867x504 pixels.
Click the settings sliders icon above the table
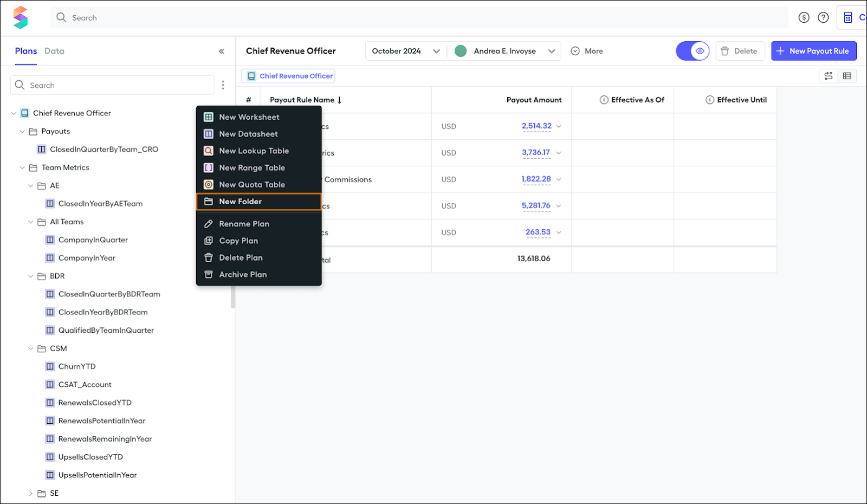829,76
